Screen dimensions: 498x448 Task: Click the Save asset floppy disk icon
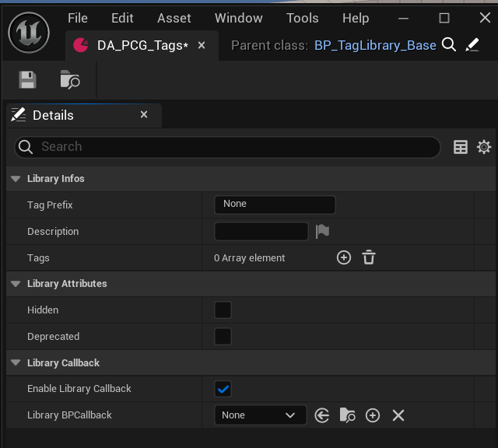click(x=27, y=79)
